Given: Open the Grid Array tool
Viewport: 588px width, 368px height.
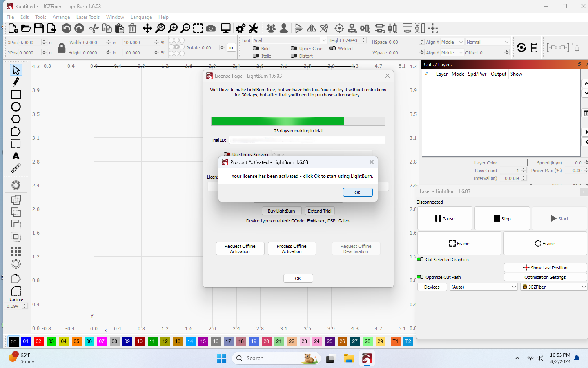Looking at the screenshot, I should pos(16,251).
